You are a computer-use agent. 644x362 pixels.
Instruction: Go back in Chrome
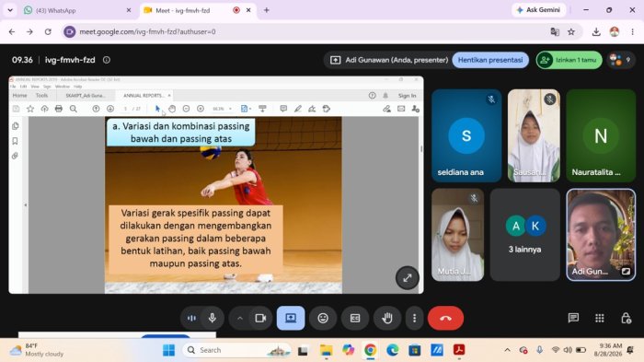coord(12,31)
